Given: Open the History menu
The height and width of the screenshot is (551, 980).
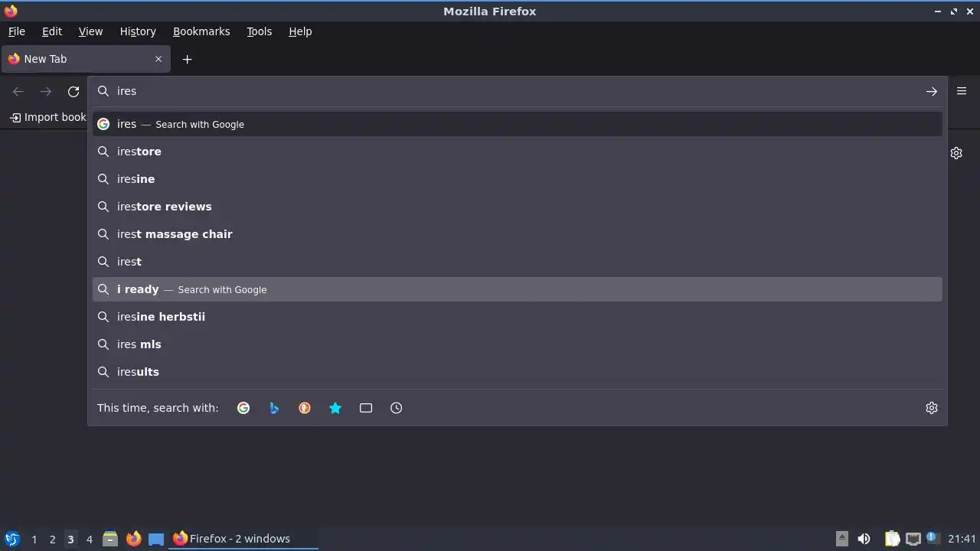Looking at the screenshot, I should tap(138, 31).
